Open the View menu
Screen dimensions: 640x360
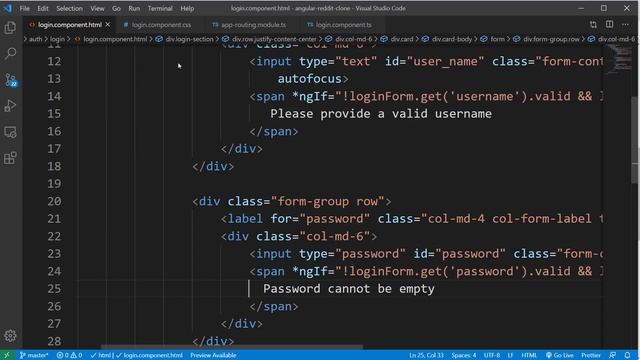click(97, 9)
